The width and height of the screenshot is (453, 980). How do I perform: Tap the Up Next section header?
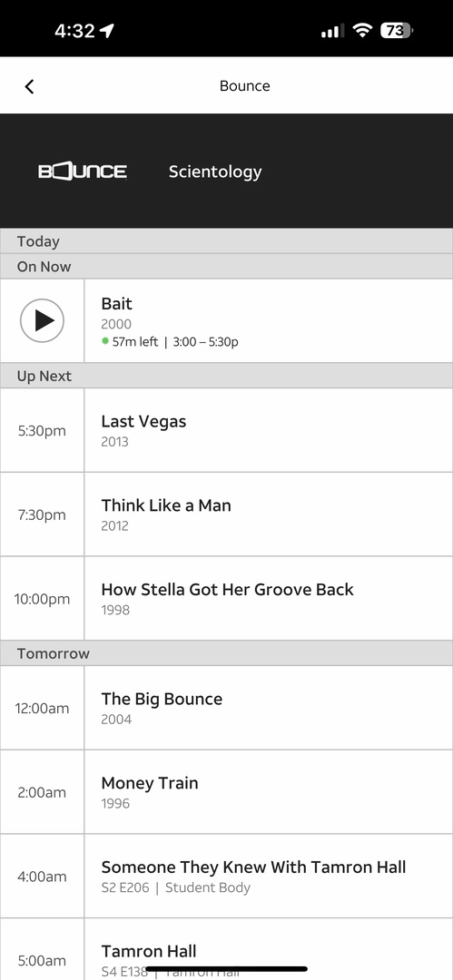(227, 376)
